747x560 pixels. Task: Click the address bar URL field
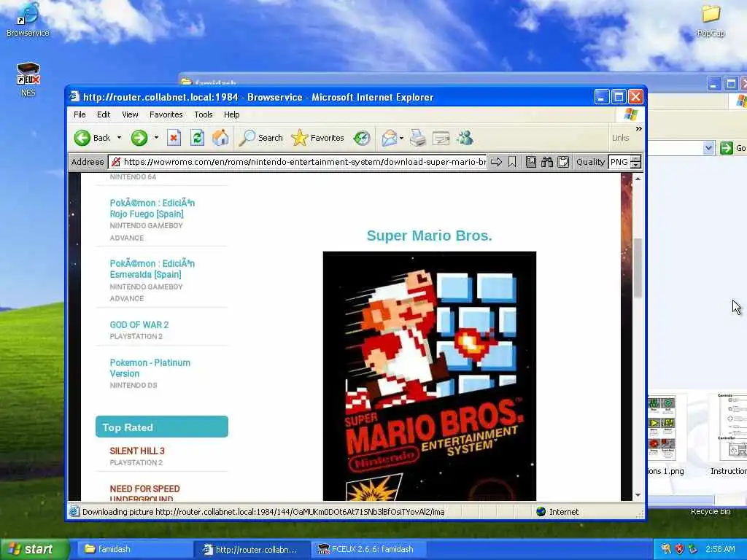(304, 162)
